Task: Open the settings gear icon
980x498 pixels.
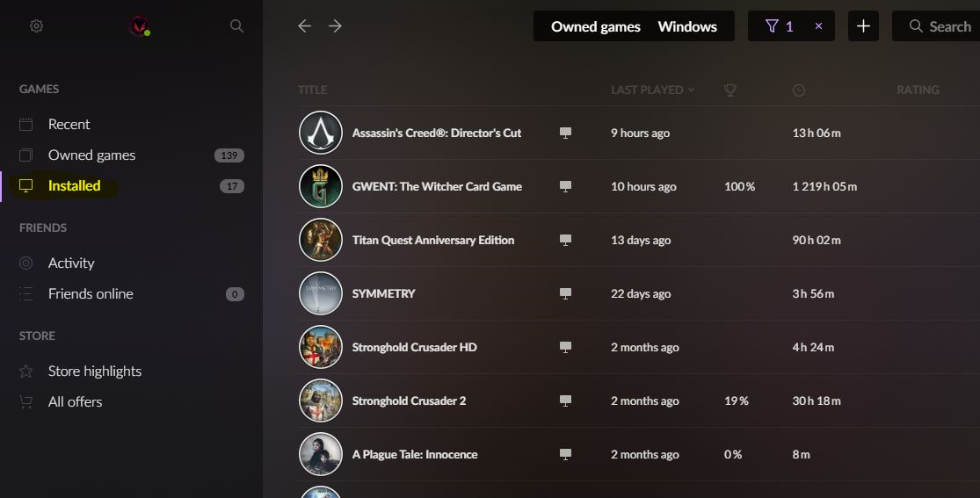Action: click(36, 26)
